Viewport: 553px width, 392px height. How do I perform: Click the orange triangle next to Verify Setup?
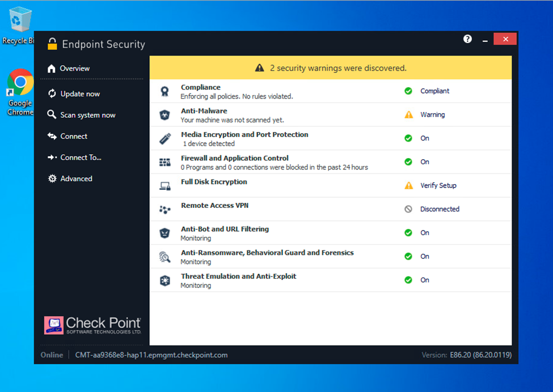point(408,185)
